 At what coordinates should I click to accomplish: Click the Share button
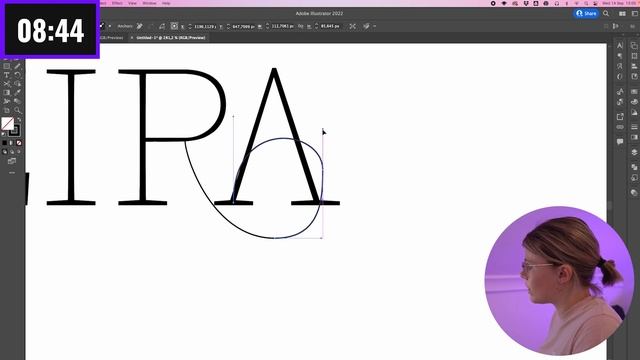pyautogui.click(x=586, y=13)
